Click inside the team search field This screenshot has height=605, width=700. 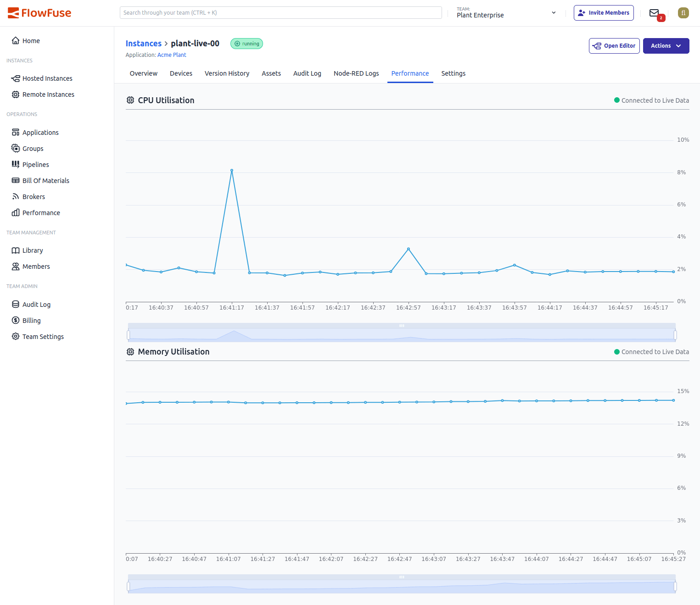coord(280,12)
